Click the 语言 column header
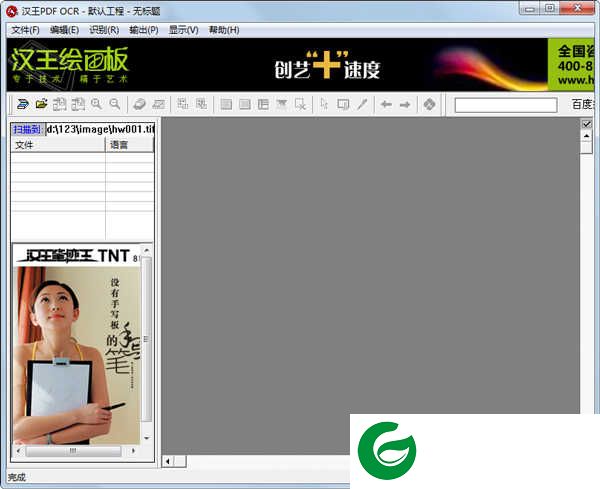600x489 pixels. pyautogui.click(x=129, y=145)
